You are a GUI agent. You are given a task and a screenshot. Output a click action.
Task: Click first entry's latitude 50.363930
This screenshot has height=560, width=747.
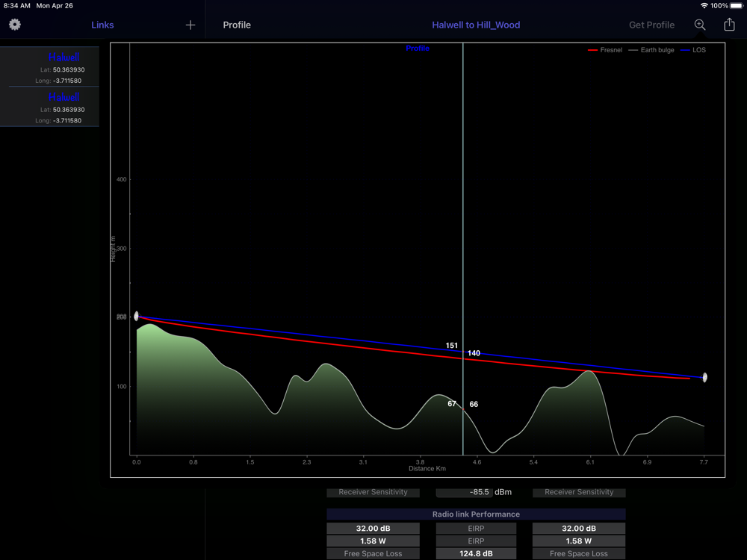click(69, 69)
